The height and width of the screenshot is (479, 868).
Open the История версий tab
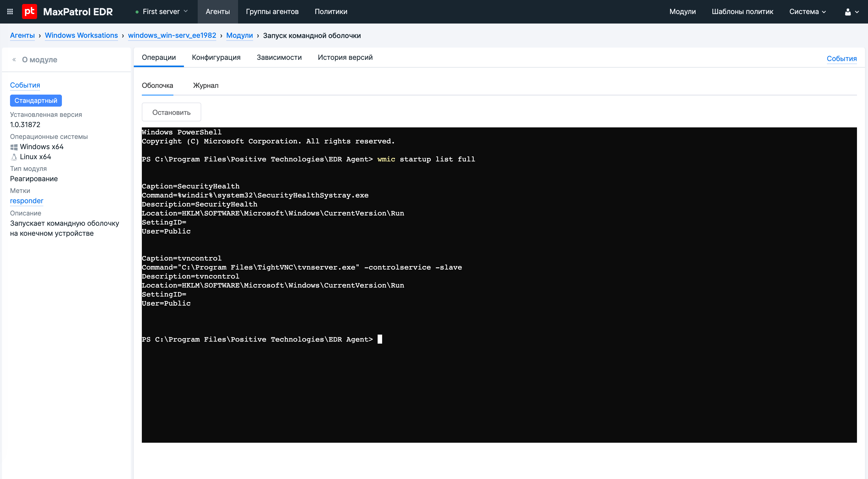click(345, 58)
